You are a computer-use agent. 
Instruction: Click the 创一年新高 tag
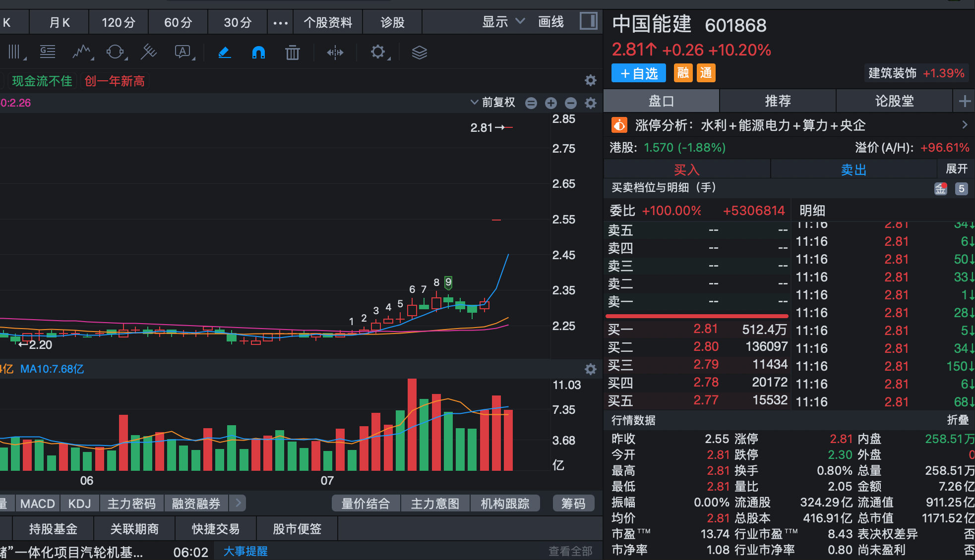(x=115, y=81)
